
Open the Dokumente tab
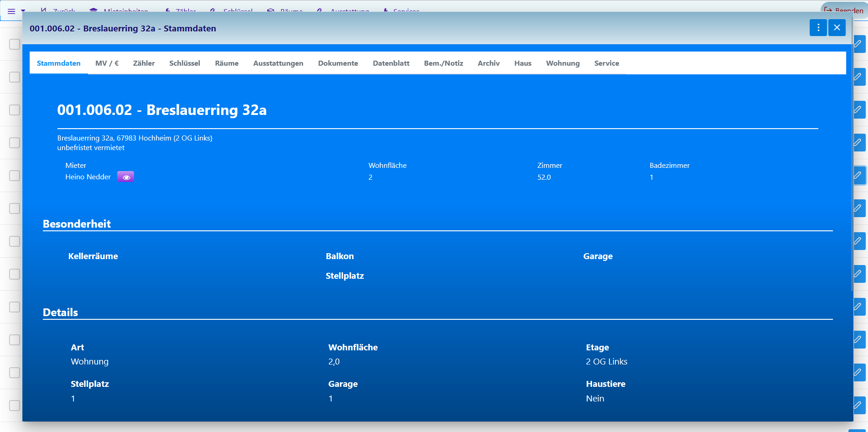(x=338, y=63)
